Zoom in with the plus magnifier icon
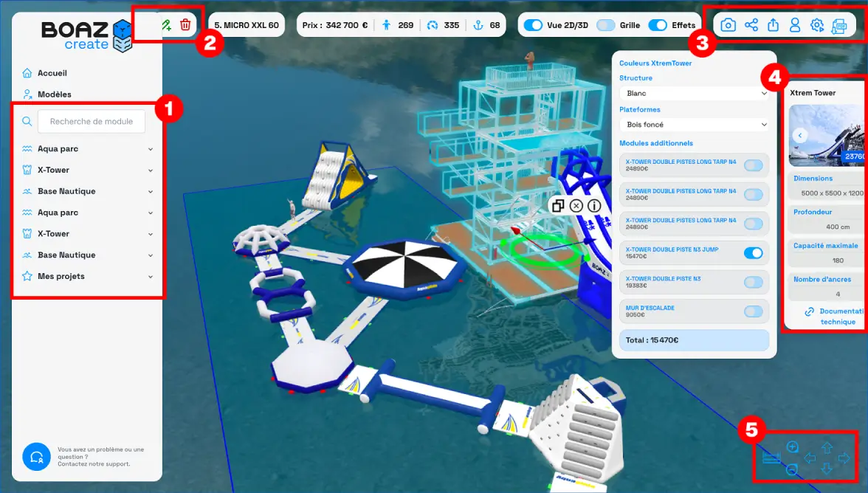The image size is (868, 493). [793, 447]
